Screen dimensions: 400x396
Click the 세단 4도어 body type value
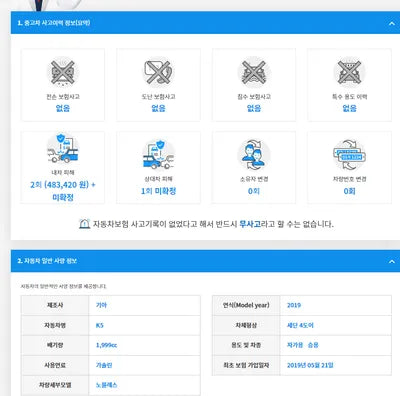(300, 325)
